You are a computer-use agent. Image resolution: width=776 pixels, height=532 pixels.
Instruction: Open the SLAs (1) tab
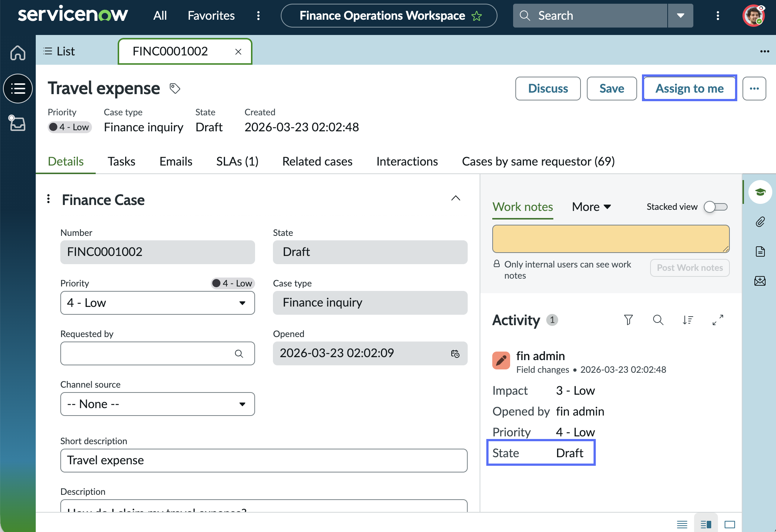[237, 161]
